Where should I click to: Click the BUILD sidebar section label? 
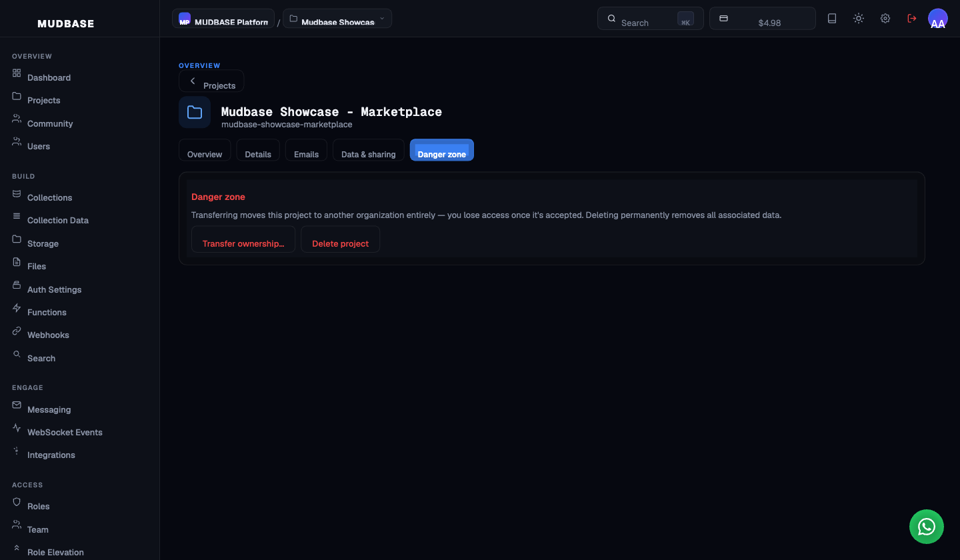[23, 176]
